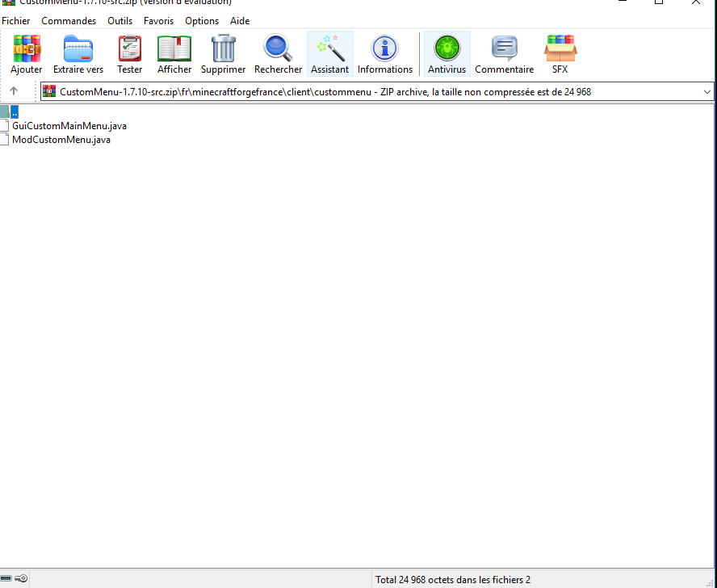The width and height of the screenshot is (717, 588).
Task: Select GuiCustomMainMenu.java file
Action: (x=69, y=126)
